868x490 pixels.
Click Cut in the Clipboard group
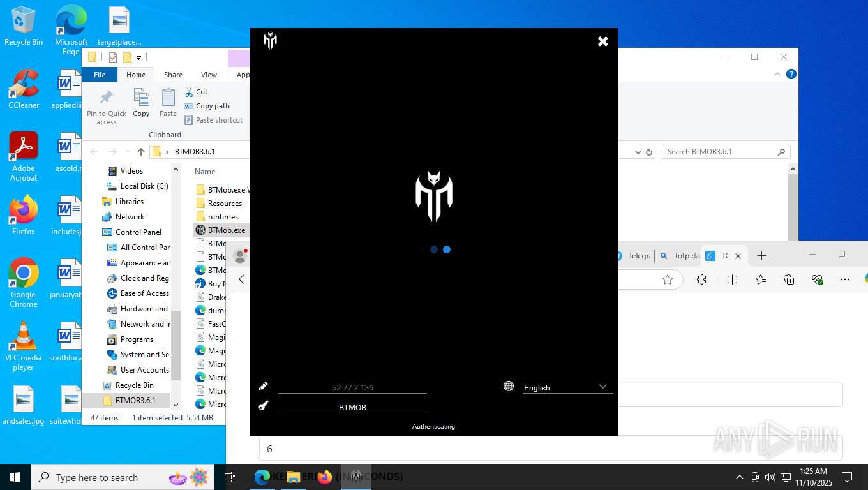(196, 92)
